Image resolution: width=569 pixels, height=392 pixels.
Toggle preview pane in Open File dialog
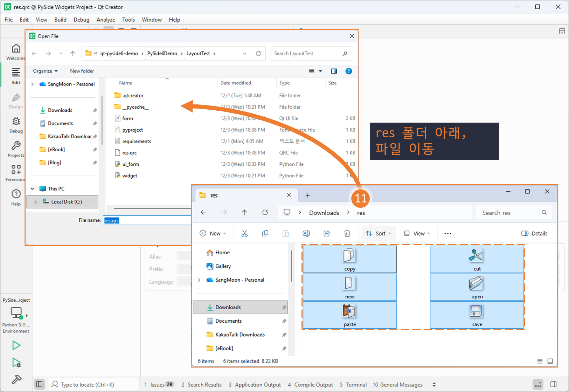coord(334,71)
